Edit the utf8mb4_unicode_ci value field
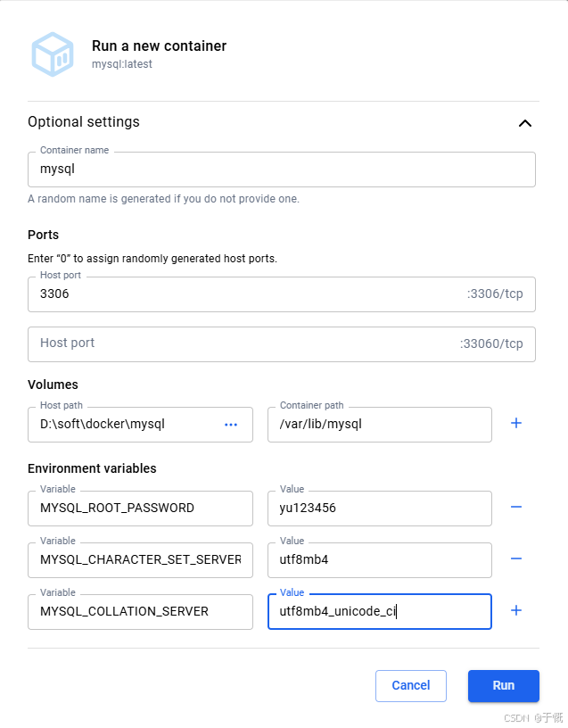This screenshot has height=728, width=568. coord(379,612)
